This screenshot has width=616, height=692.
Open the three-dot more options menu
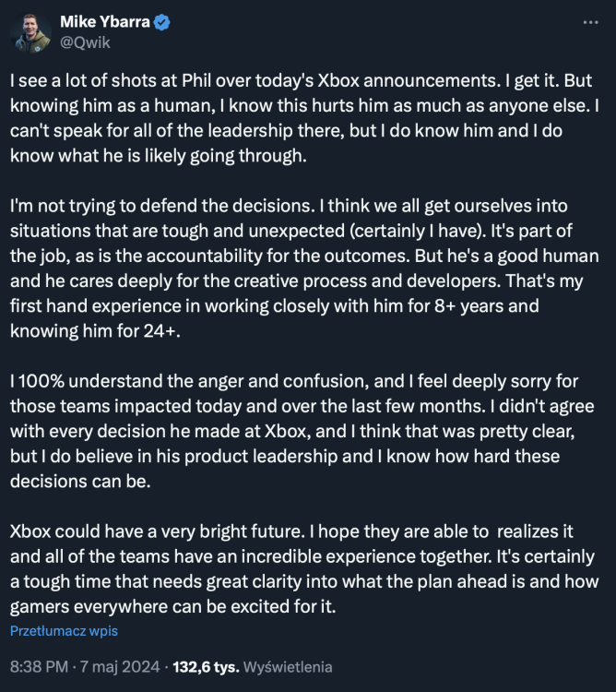590,22
